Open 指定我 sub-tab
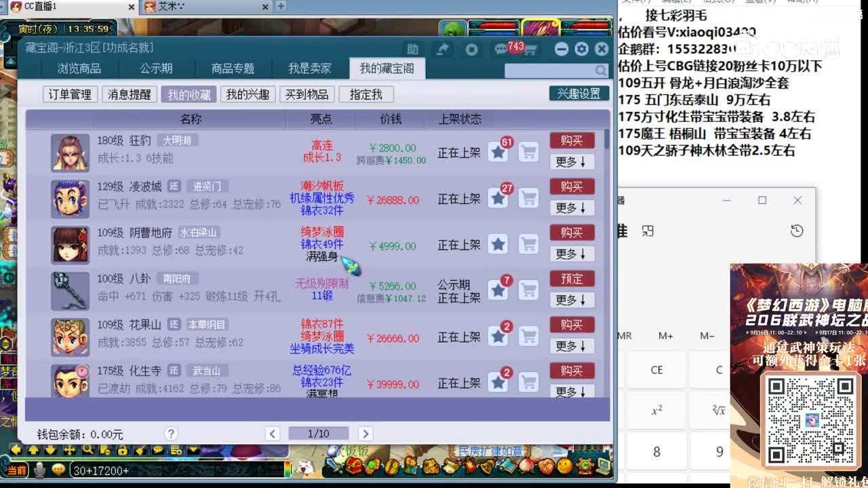 tap(366, 95)
